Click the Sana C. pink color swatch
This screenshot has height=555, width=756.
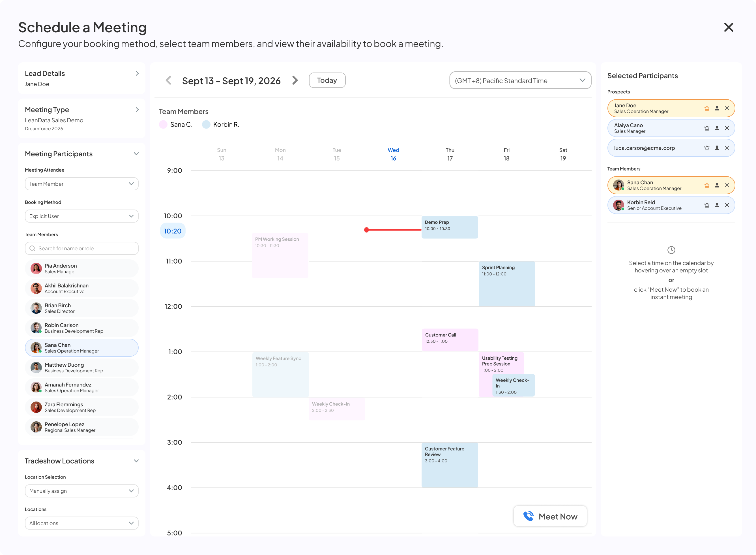point(163,125)
